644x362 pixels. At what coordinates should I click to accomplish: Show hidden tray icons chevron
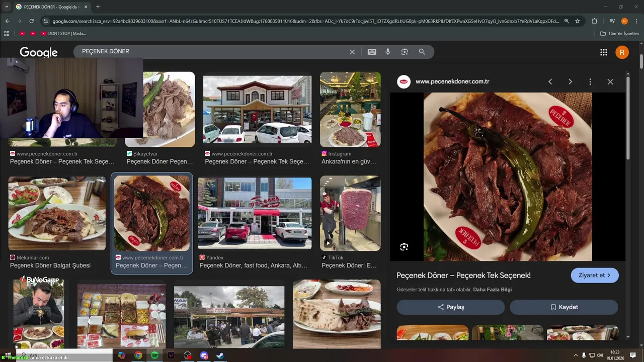click(x=576, y=355)
